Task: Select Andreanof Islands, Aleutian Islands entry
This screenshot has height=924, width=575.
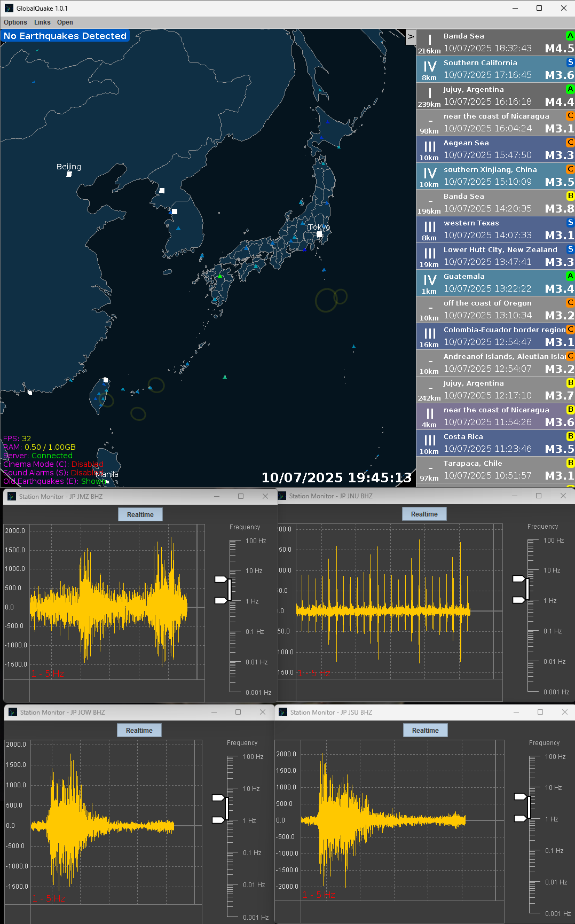Action: pyautogui.click(x=495, y=363)
